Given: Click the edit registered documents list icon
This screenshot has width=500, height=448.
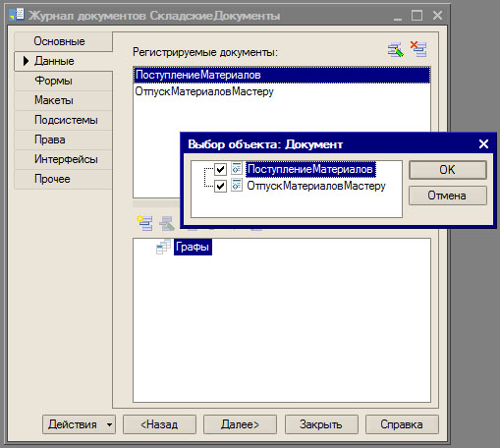Looking at the screenshot, I should [396, 50].
